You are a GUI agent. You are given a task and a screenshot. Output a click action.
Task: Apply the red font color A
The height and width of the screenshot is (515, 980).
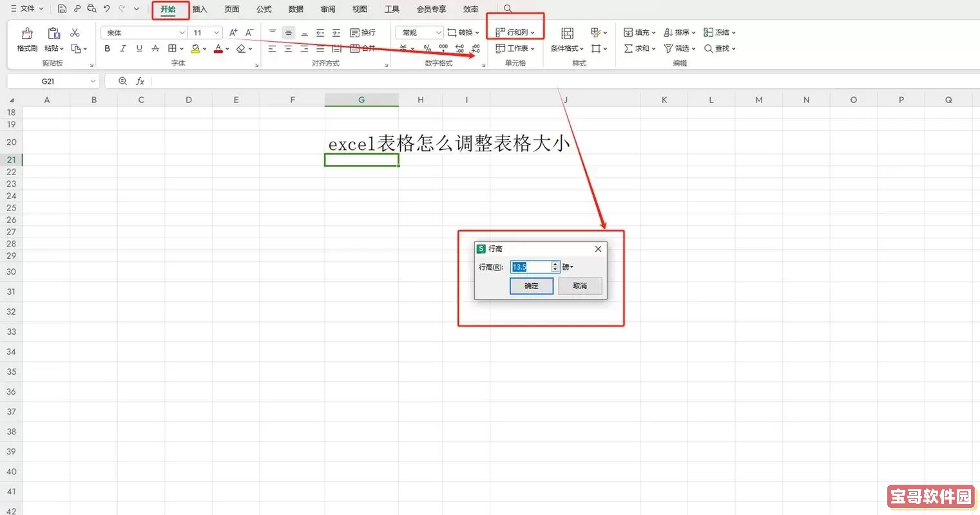coord(218,48)
